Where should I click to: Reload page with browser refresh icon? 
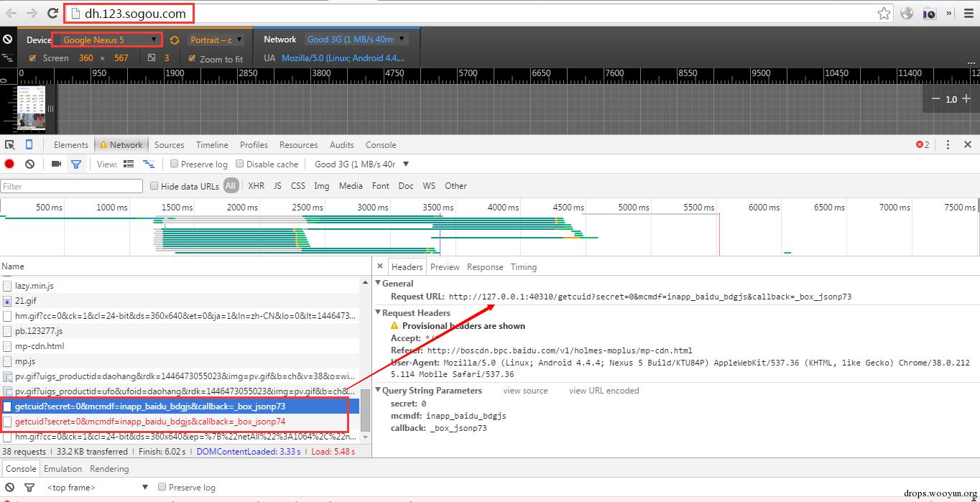point(52,13)
